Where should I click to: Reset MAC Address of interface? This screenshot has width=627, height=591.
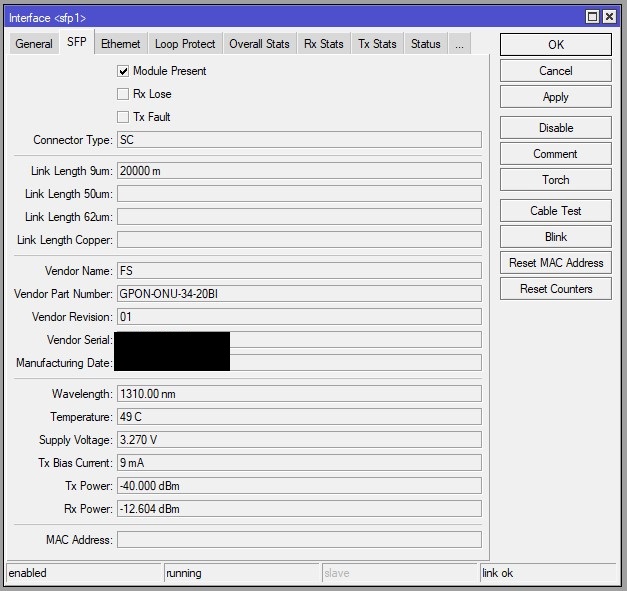(x=556, y=263)
